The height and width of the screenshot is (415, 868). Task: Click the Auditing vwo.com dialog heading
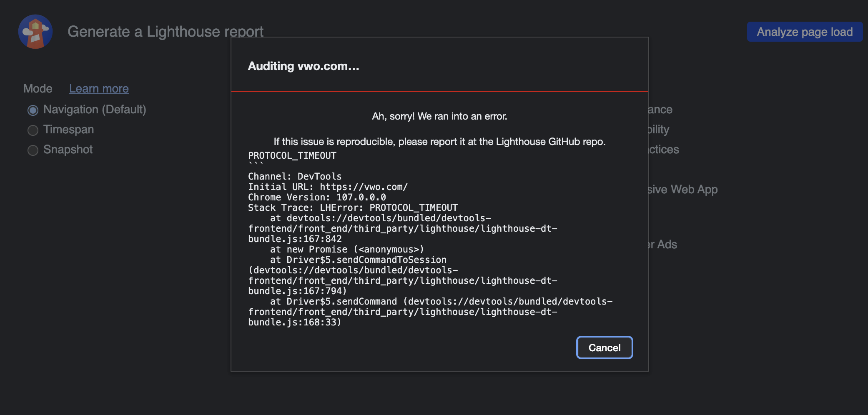click(x=304, y=66)
